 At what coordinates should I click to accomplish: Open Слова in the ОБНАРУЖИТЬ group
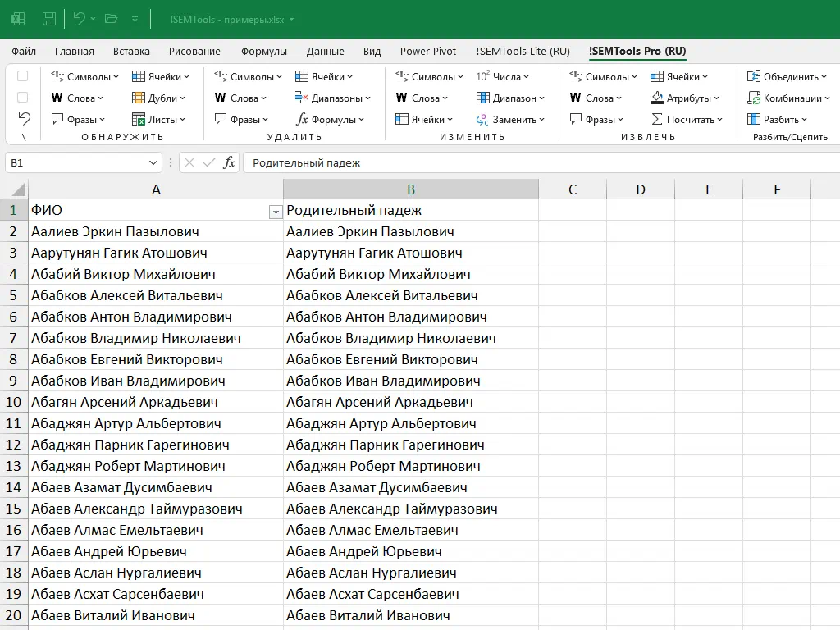77,98
